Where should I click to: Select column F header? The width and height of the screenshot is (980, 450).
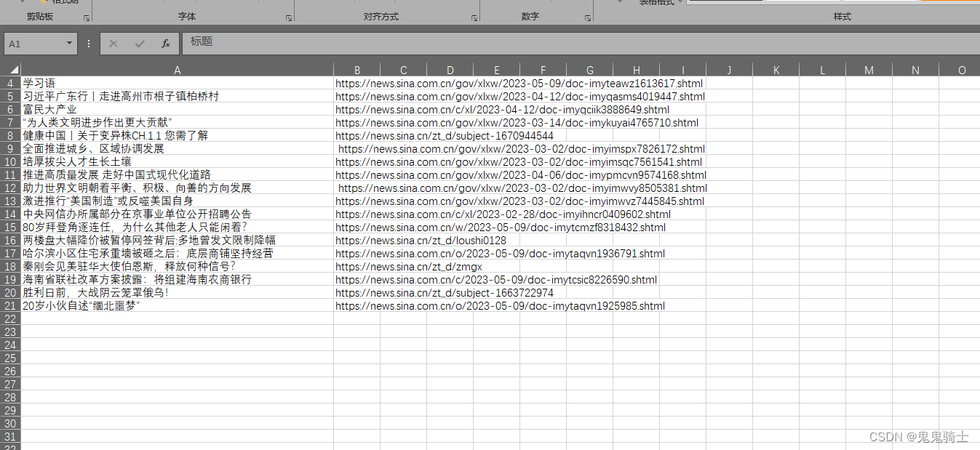pos(543,70)
